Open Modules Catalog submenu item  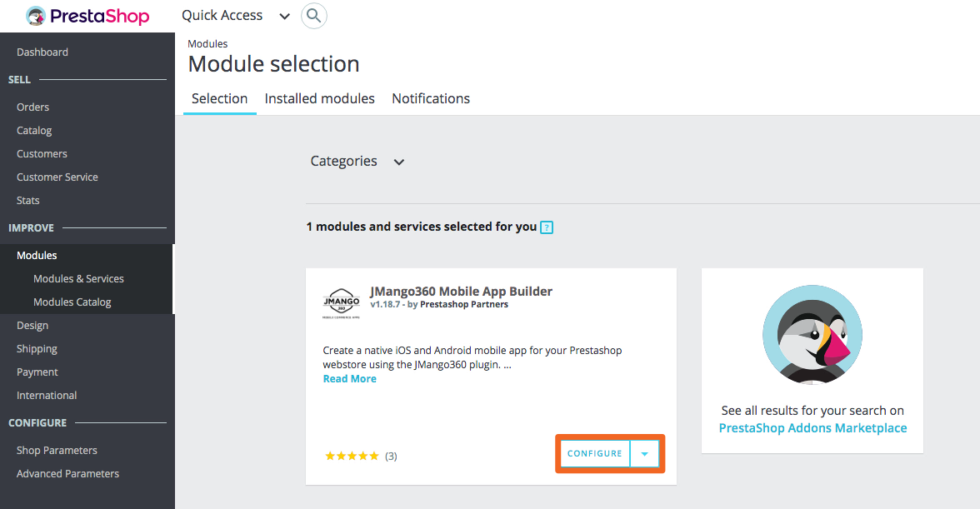tap(72, 302)
